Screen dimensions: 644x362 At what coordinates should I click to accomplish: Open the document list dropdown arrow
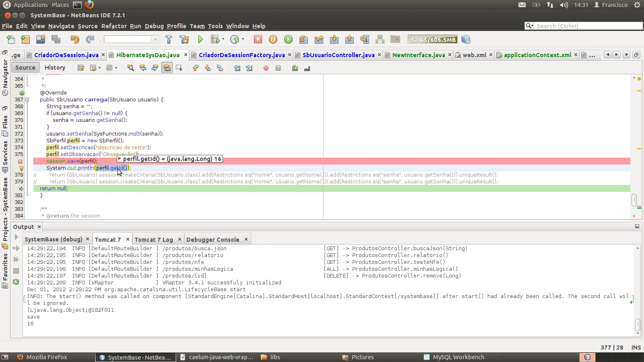[x=626, y=55]
